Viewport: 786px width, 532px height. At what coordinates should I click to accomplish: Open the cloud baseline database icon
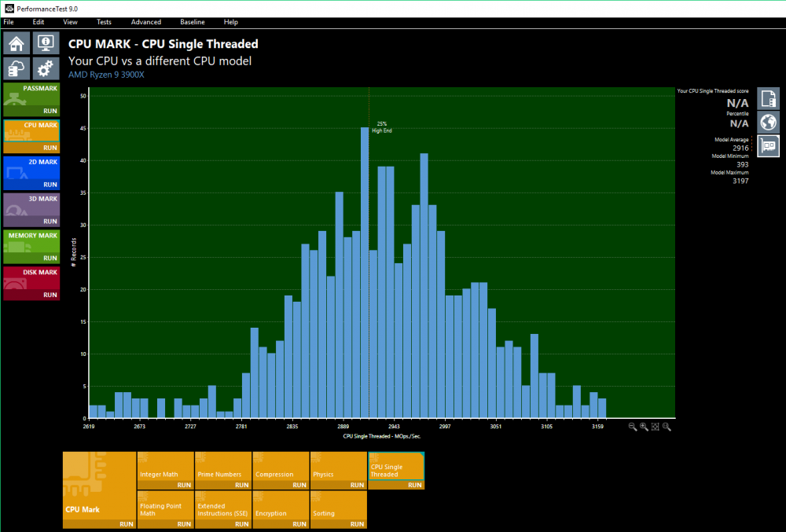17,68
